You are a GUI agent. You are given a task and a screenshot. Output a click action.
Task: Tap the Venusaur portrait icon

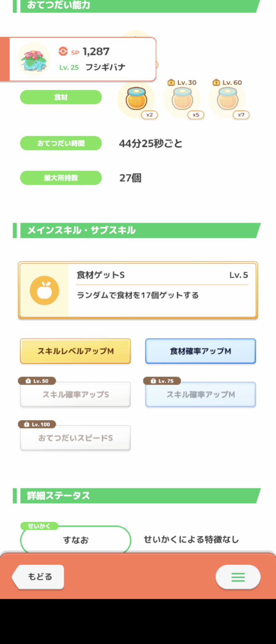coord(34,60)
